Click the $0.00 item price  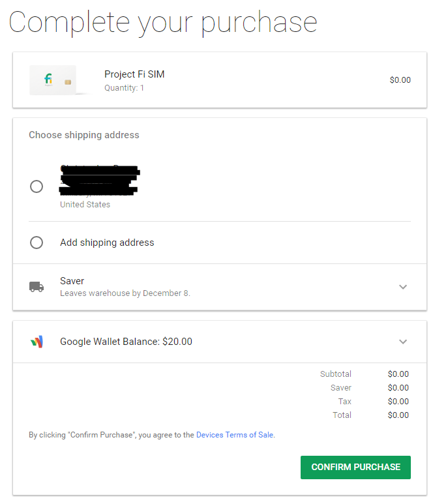pos(400,80)
